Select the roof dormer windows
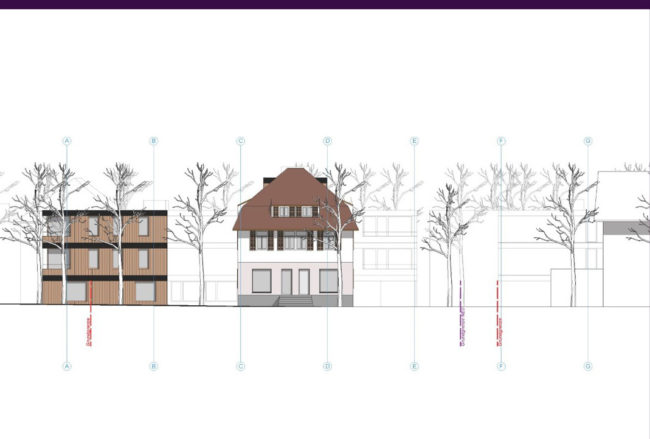650x439 pixels. (294, 211)
